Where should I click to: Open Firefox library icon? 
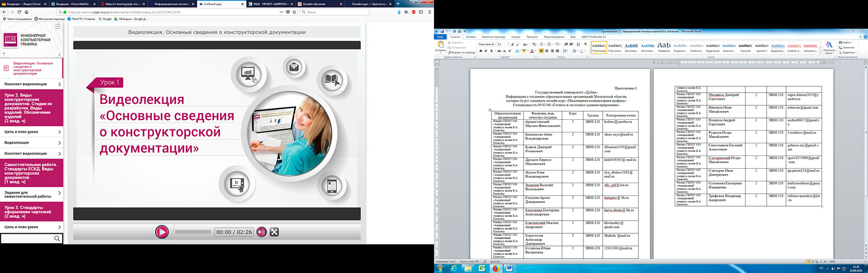pos(406,12)
